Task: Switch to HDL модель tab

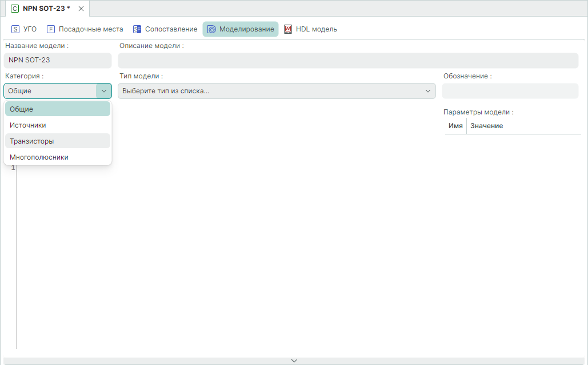Action: pyautogui.click(x=310, y=29)
